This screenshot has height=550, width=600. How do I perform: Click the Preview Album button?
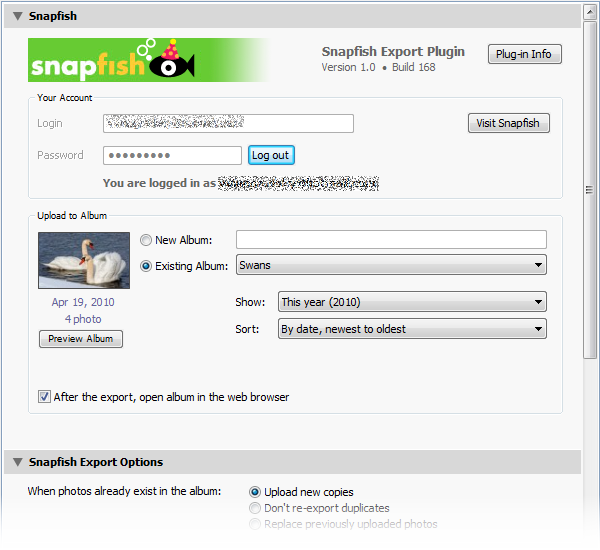tap(81, 339)
